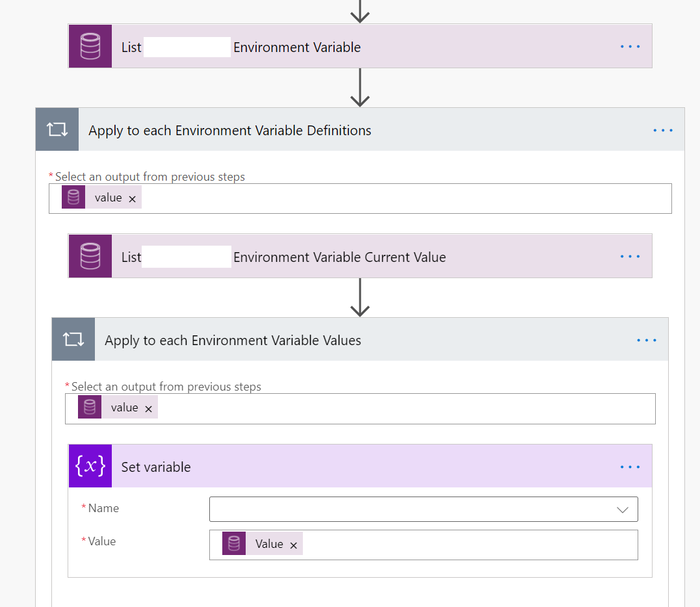Image resolution: width=700 pixels, height=607 pixels.
Task: Click the Set variable action title
Action: [157, 466]
